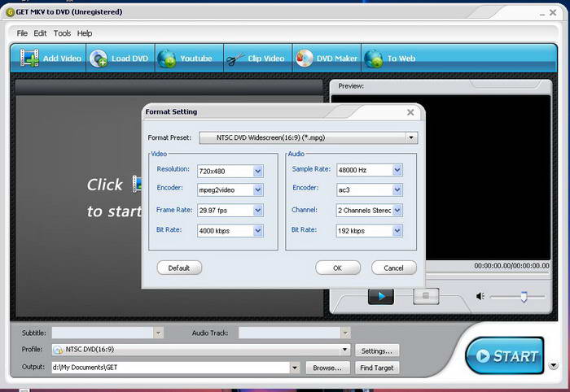
Task: Adjust the volume slider handle
Action: coord(524,297)
